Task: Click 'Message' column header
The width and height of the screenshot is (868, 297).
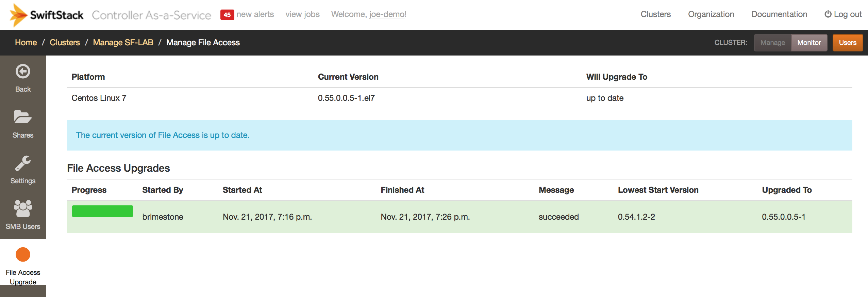Action: coord(556,190)
